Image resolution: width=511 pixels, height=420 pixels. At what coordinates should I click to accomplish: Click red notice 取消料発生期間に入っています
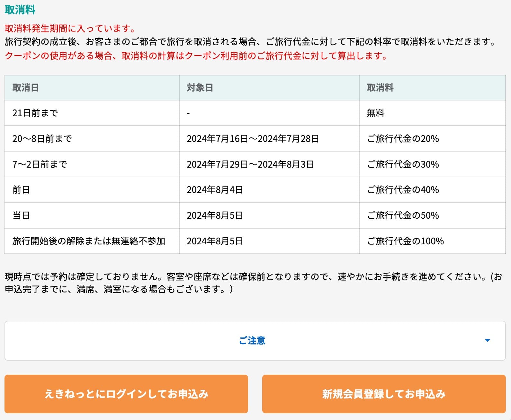pyautogui.click(x=71, y=29)
